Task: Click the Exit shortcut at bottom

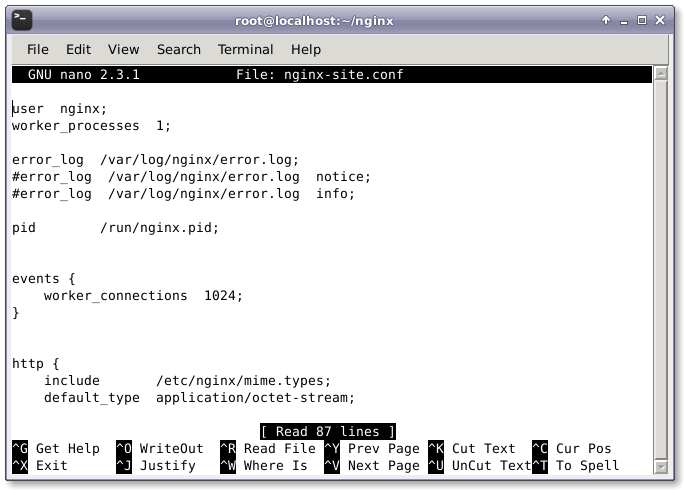Action: click(x=51, y=465)
